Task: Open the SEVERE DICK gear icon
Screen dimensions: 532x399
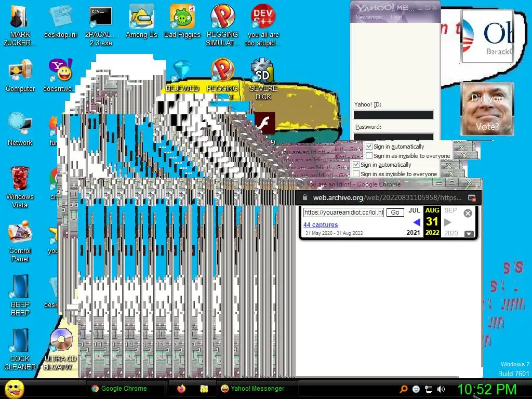Action: point(263,79)
